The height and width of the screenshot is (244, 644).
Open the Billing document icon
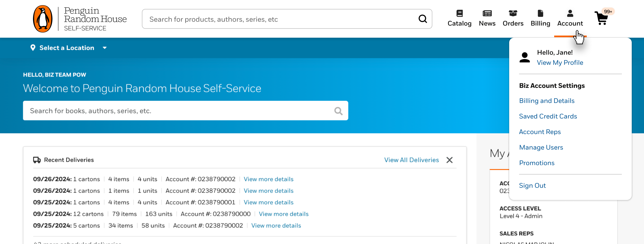coord(540,13)
